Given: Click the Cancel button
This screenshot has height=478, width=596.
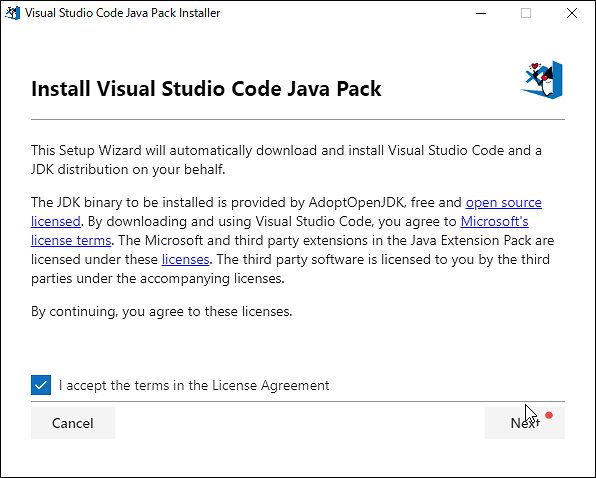Looking at the screenshot, I should [73, 423].
